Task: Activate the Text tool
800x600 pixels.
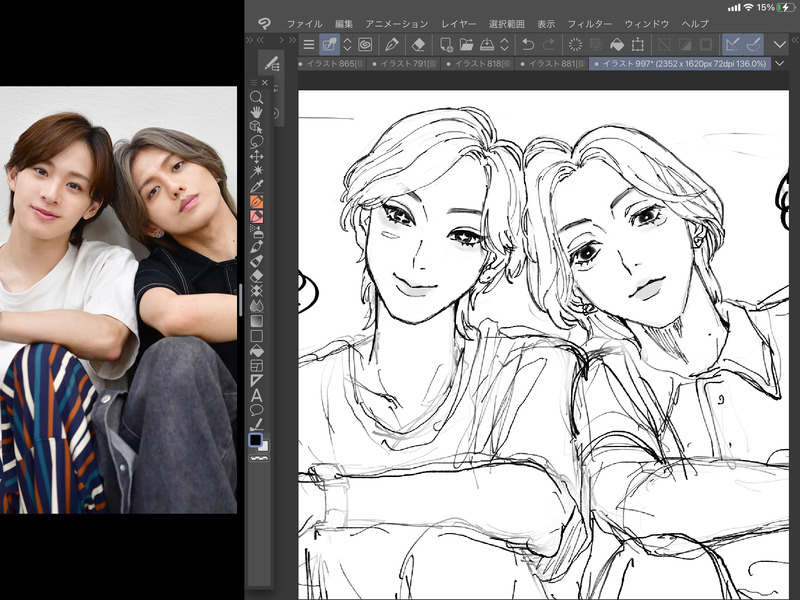Action: pyautogui.click(x=257, y=394)
